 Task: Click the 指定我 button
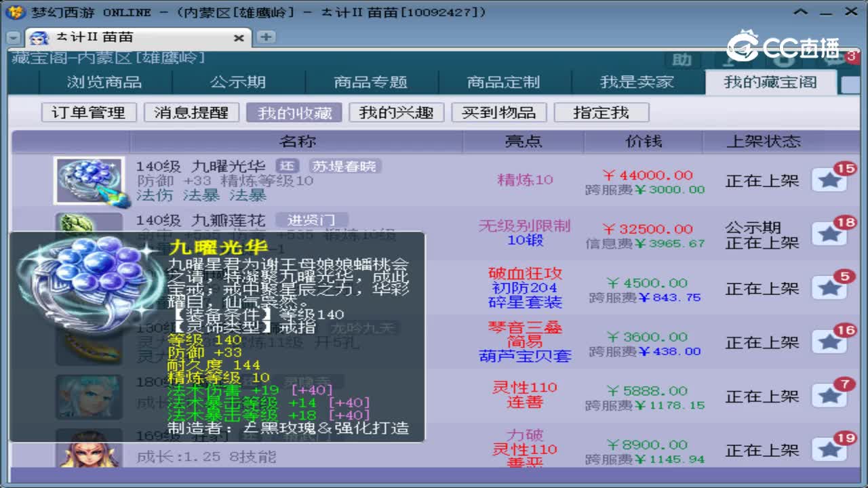[602, 112]
